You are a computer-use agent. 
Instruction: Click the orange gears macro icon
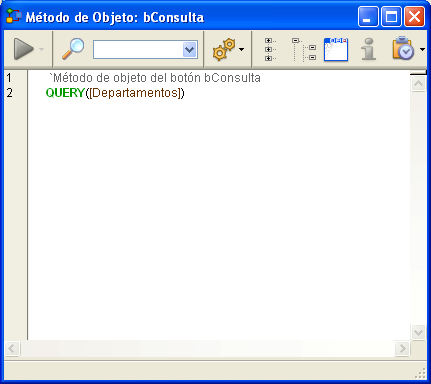point(224,49)
